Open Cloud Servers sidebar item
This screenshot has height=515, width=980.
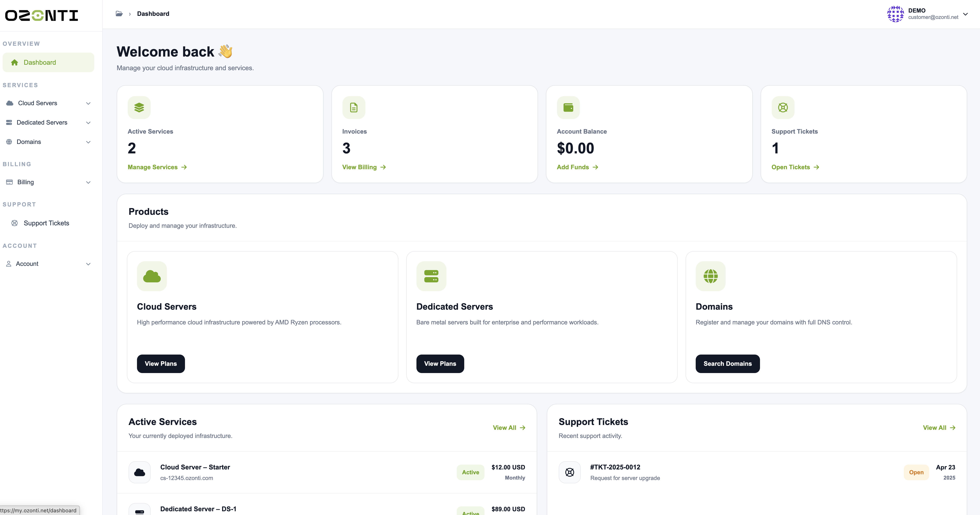[x=48, y=103]
